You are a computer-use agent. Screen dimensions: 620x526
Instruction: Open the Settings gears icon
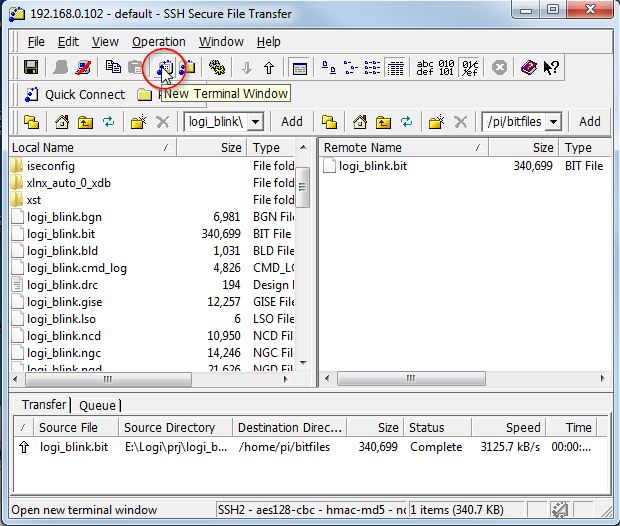coord(217,68)
